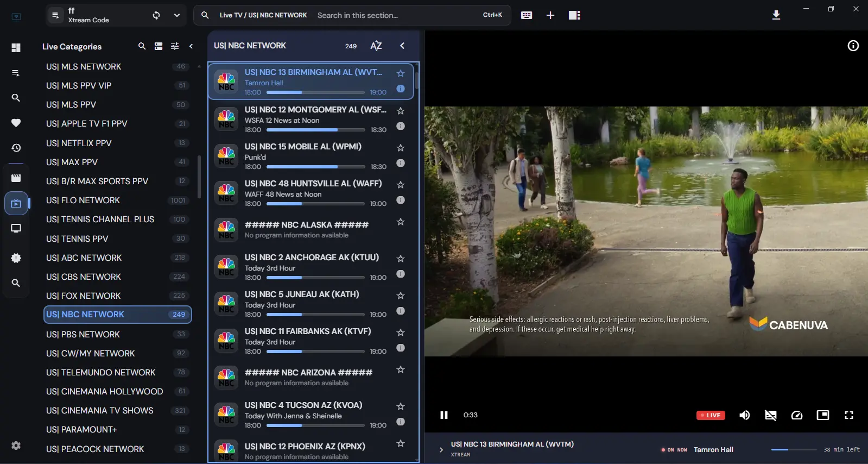Open the downloads icon in title bar

(776, 15)
